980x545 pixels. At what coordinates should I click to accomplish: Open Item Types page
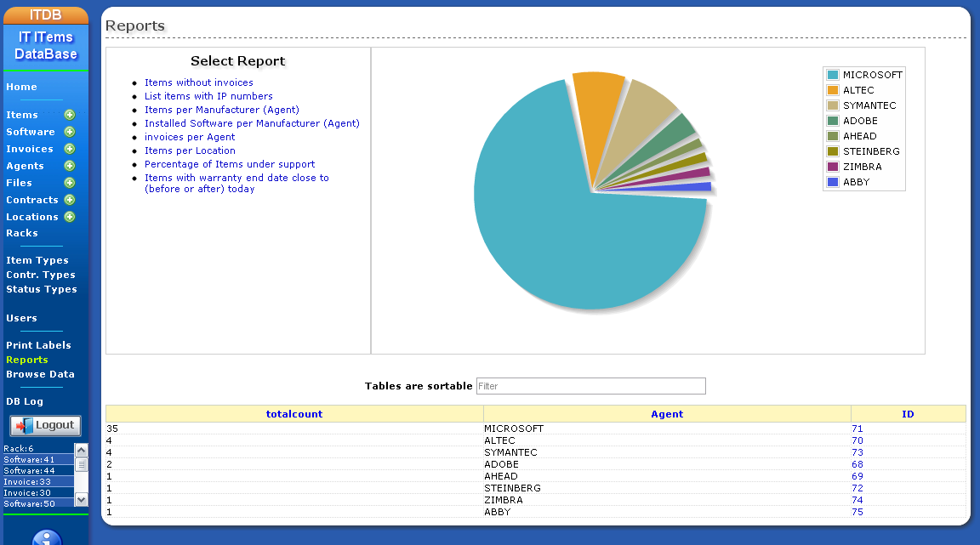(x=37, y=261)
